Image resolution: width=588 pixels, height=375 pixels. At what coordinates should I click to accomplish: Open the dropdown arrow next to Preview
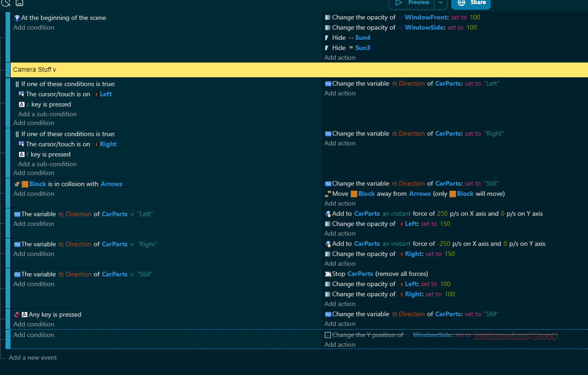pyautogui.click(x=441, y=3)
